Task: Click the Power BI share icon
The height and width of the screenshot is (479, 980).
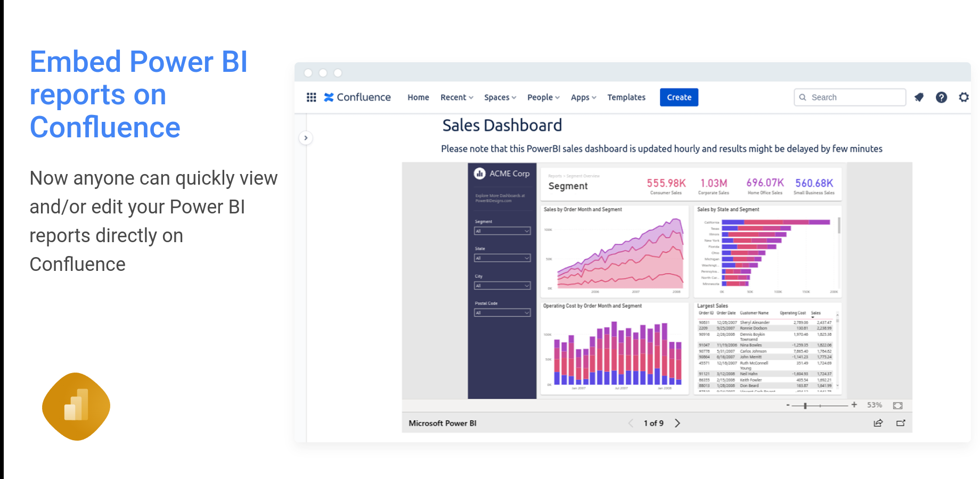Action: point(878,423)
